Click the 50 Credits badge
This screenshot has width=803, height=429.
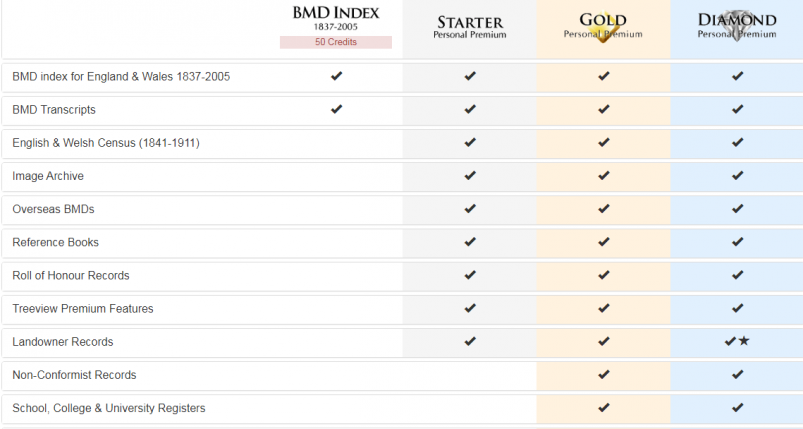(x=336, y=42)
